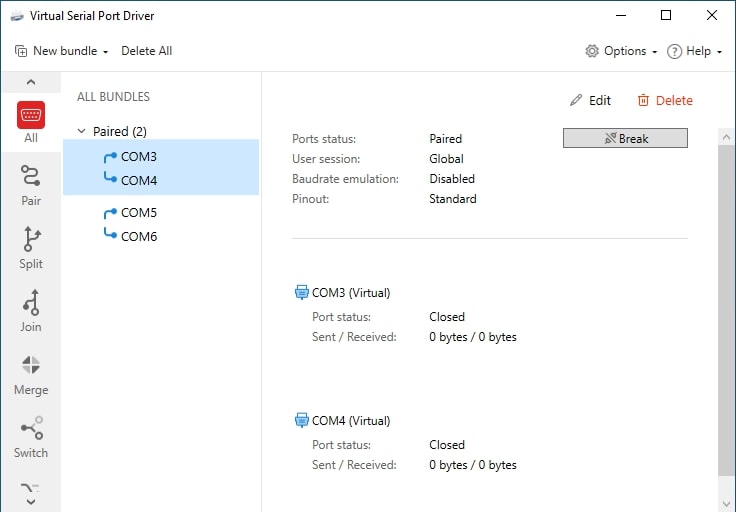Click the sidebar scroll-up chevron
This screenshot has width=736, height=512.
[x=31, y=82]
